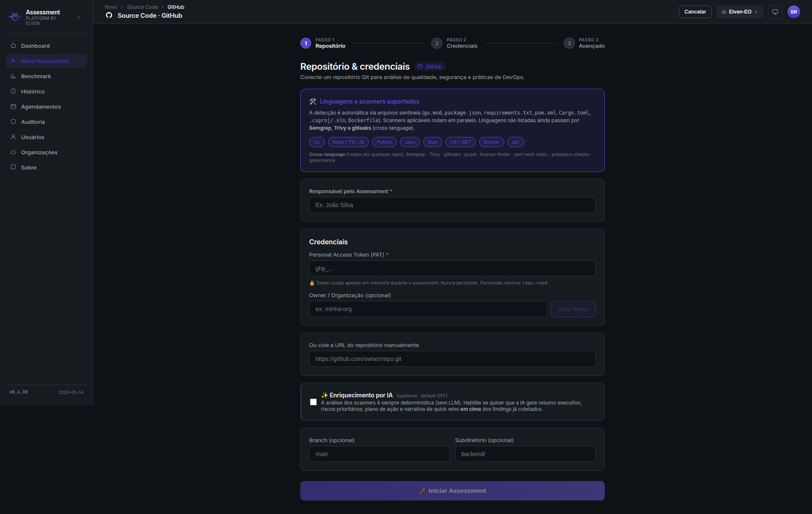This screenshot has height=514, width=812.
Task: Jump to step 2 Credenciais
Action: coord(455,43)
